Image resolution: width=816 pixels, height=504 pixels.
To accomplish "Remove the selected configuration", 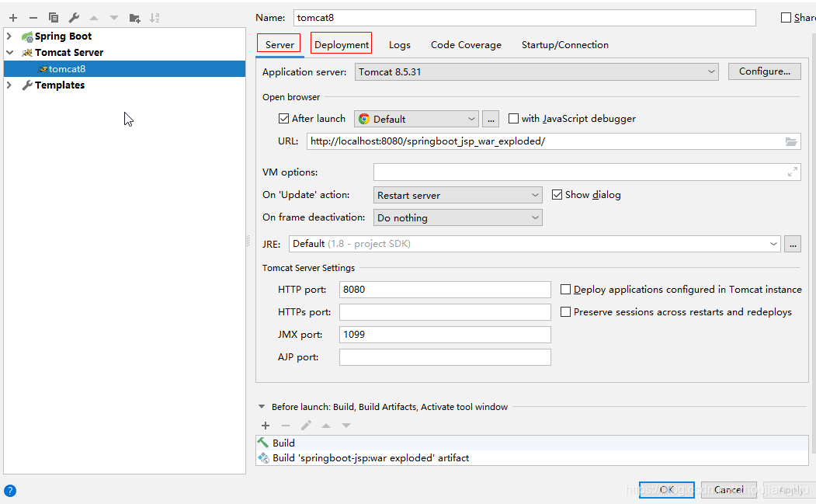I will 32,16.
